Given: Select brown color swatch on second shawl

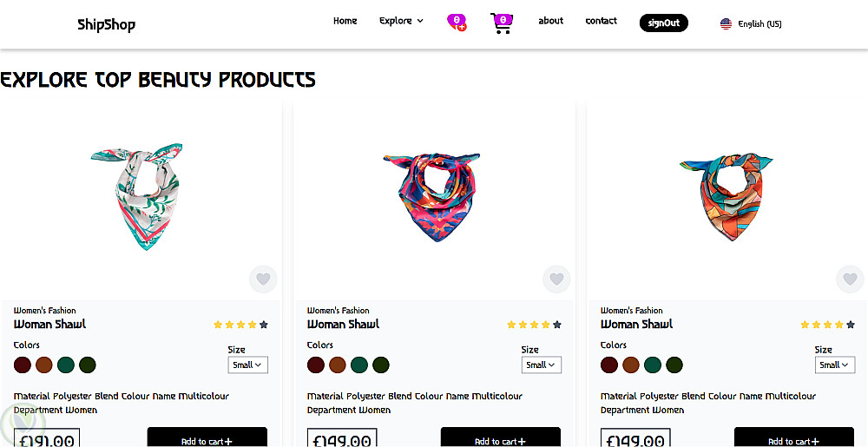Looking at the screenshot, I should (338, 365).
